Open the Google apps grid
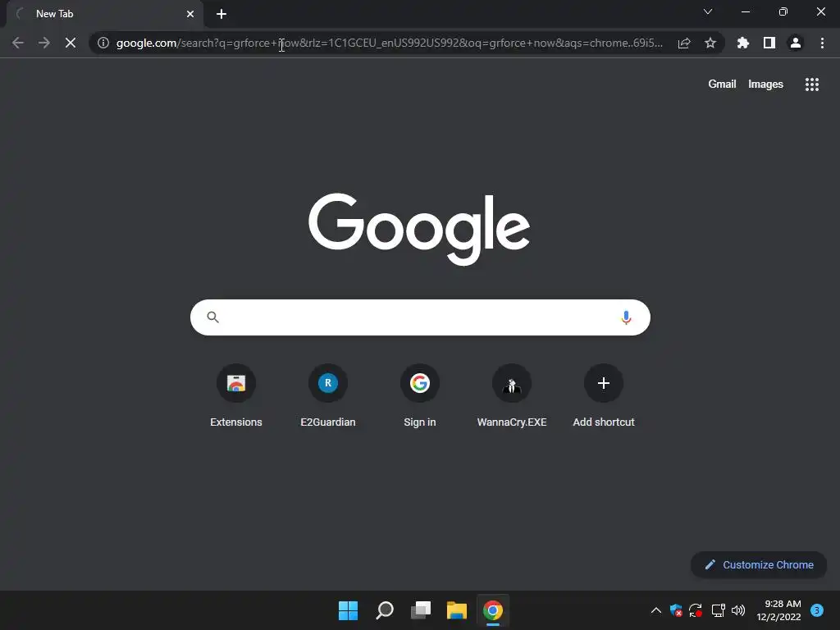The image size is (840, 630). tap(812, 84)
